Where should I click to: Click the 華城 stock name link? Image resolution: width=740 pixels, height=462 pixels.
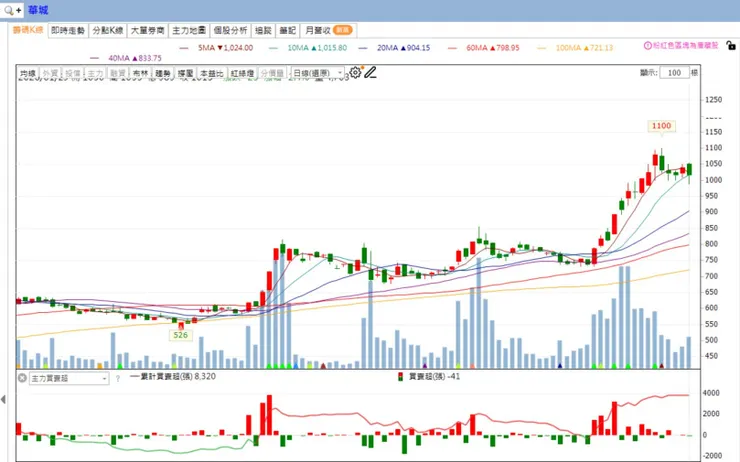[38, 10]
